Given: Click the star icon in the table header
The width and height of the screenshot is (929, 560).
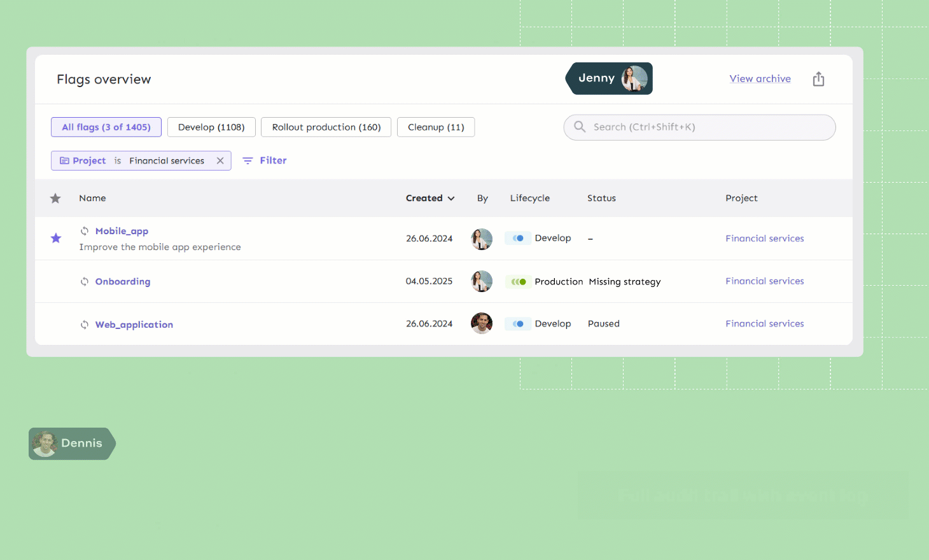Looking at the screenshot, I should pos(55,199).
